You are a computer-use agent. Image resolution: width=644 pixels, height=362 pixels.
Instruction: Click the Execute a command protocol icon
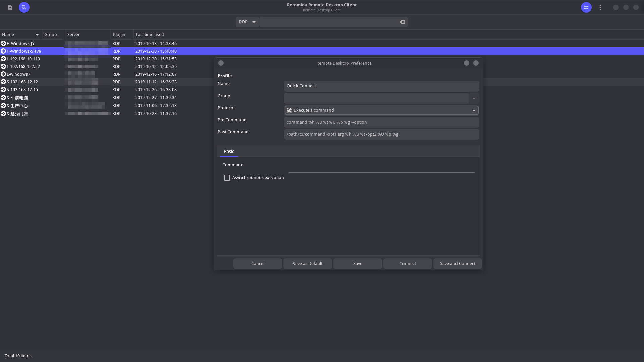pos(289,110)
